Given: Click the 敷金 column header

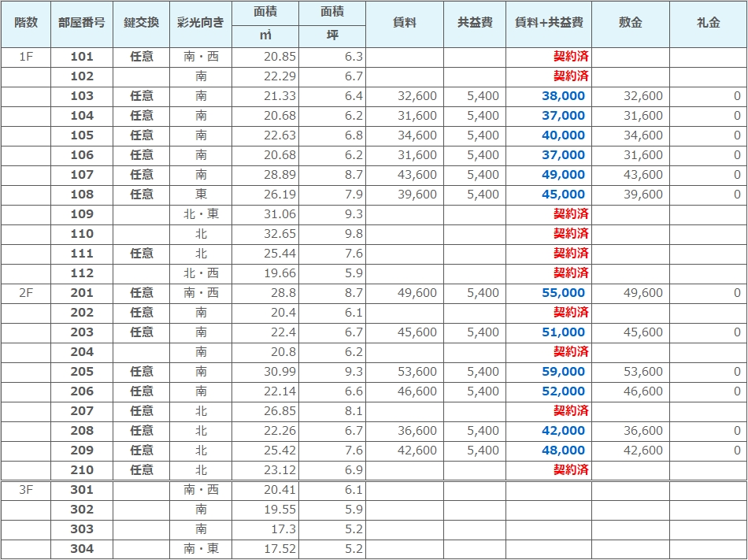Looking at the screenshot, I should 631,23.
